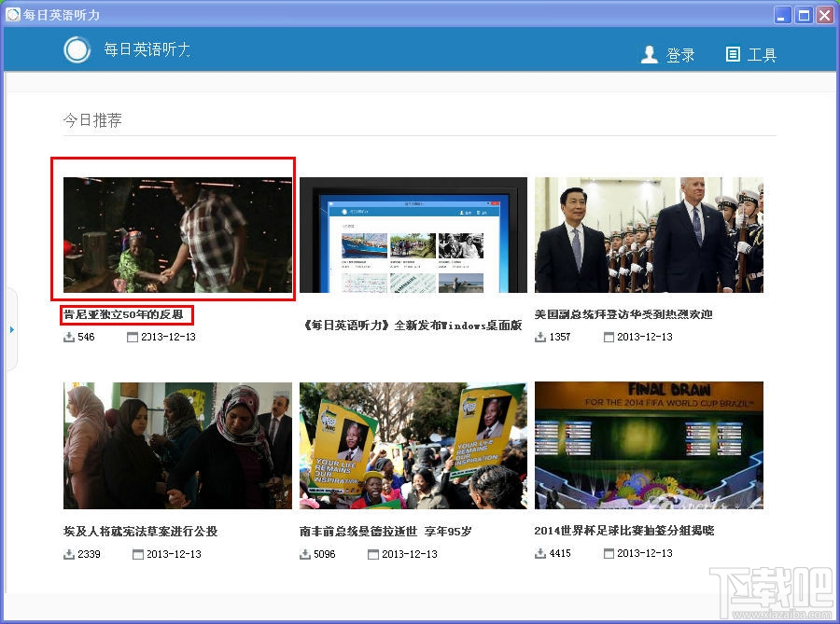
Task: Click download icon next to 4415
Action: [540, 553]
